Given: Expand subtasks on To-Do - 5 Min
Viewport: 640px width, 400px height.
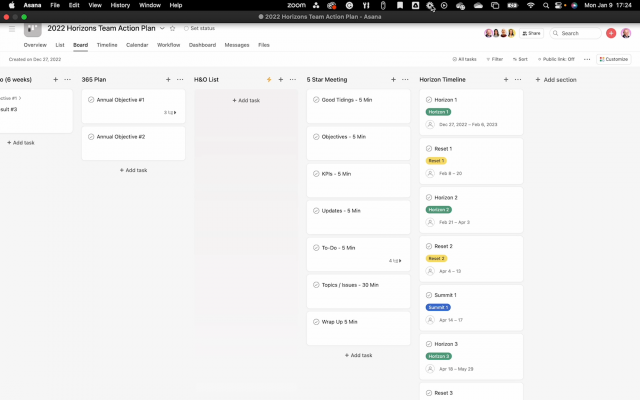Looking at the screenshot, I should click(395, 261).
